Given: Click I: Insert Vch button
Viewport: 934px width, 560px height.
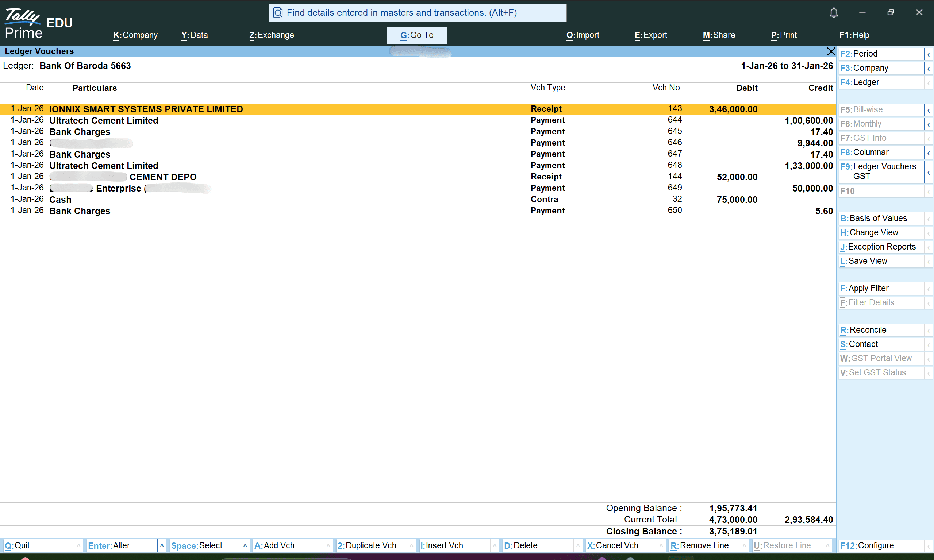Looking at the screenshot, I should (x=454, y=545).
